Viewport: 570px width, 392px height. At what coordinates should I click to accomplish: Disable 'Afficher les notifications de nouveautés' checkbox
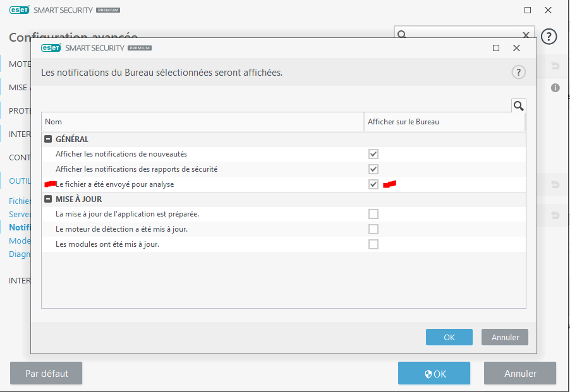pyautogui.click(x=373, y=154)
